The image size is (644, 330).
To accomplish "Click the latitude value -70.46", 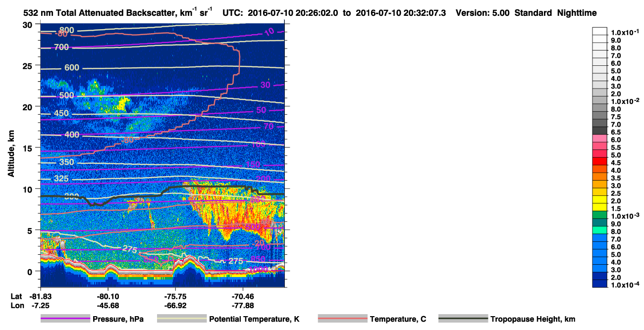I will (x=243, y=296).
